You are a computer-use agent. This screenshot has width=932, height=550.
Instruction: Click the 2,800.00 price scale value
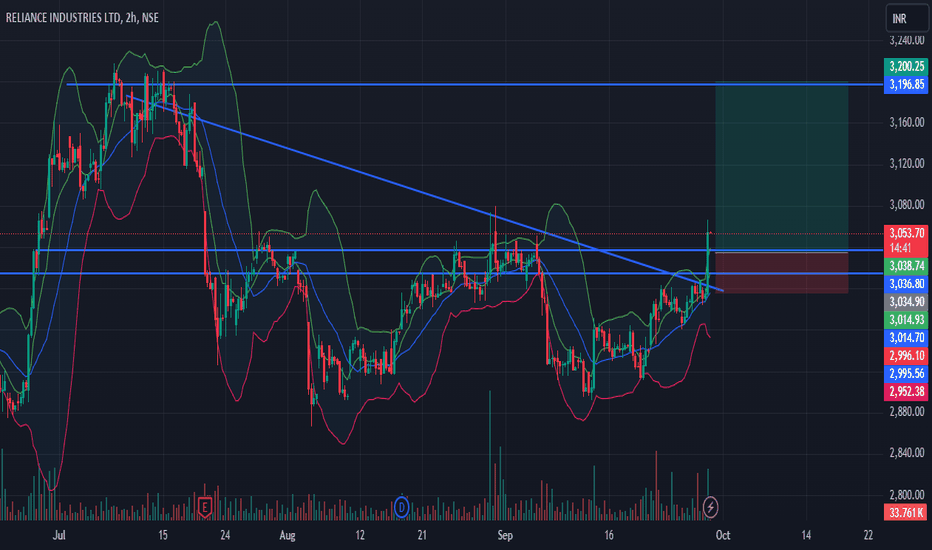(x=906, y=495)
